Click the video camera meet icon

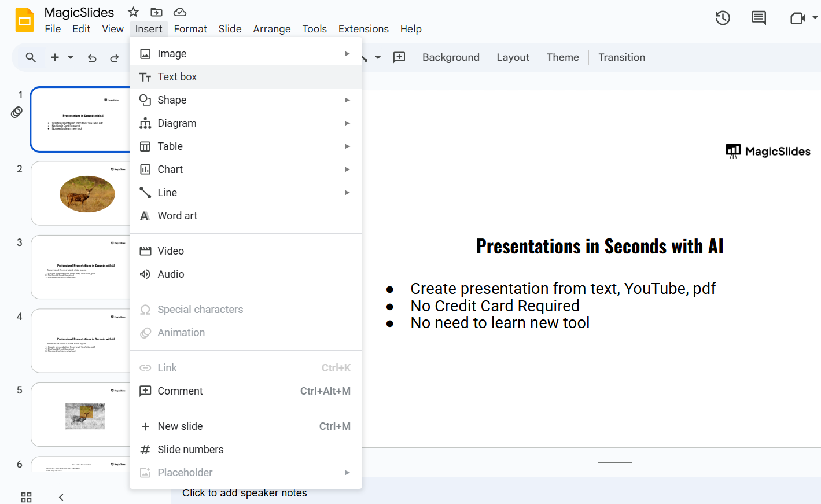tap(797, 19)
